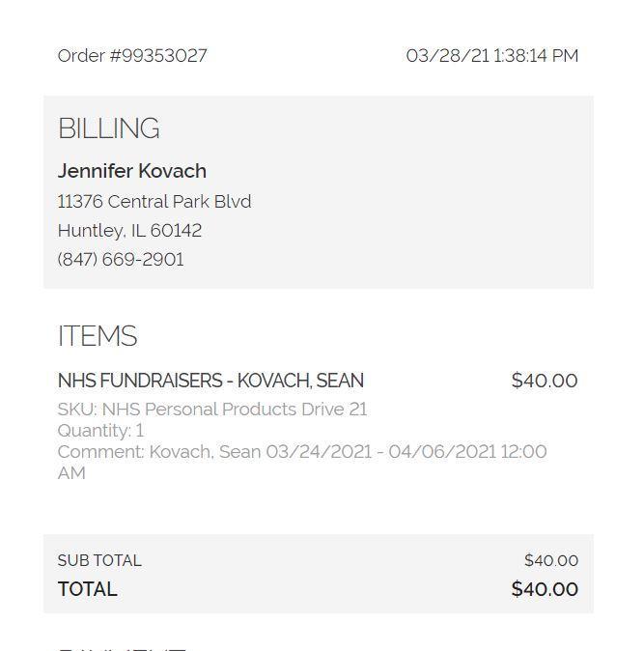
Task: Click the ITEMS section heading
Action: tap(98, 336)
